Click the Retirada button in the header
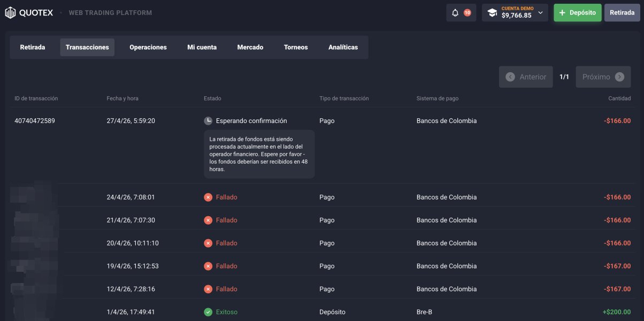The height and width of the screenshot is (321, 644). pyautogui.click(x=622, y=13)
